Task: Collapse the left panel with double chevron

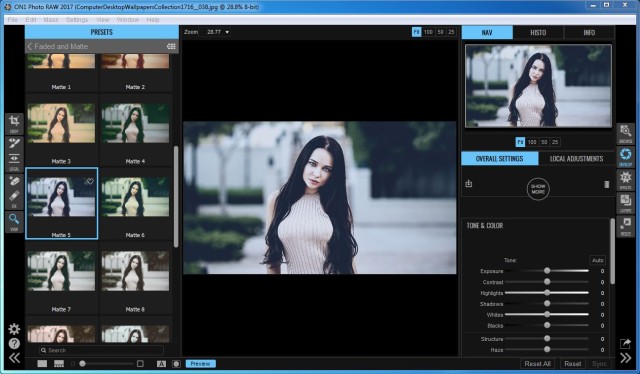Action: click(14, 358)
